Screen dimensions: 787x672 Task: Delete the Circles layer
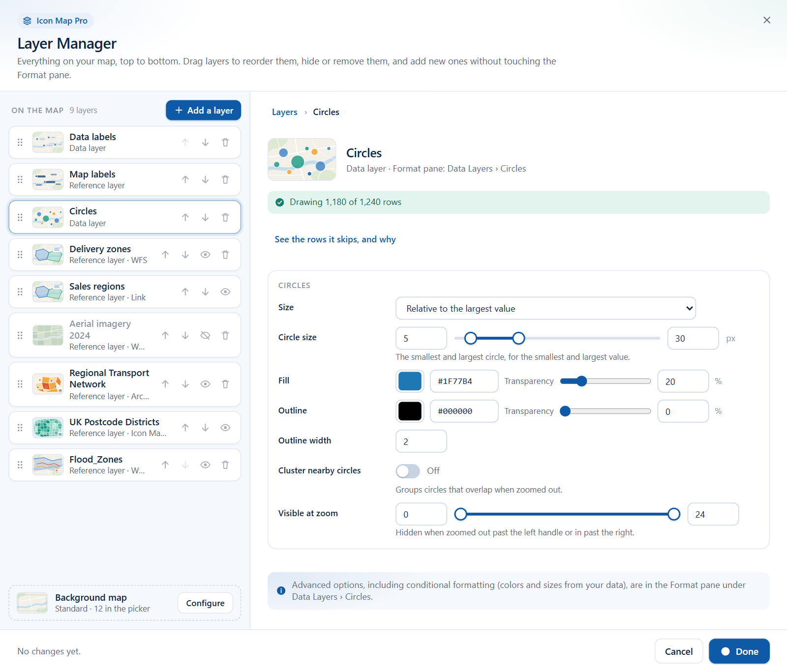click(x=225, y=217)
